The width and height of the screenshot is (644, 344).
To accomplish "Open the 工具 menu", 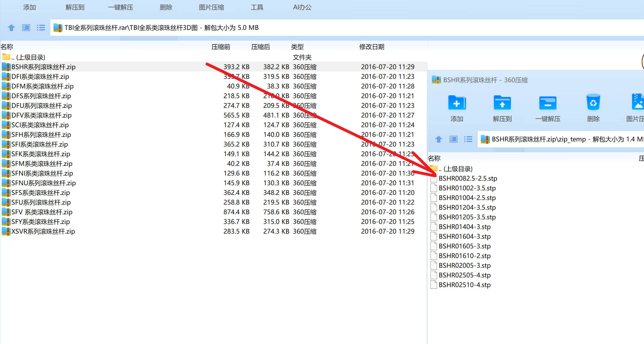I will point(257,7).
